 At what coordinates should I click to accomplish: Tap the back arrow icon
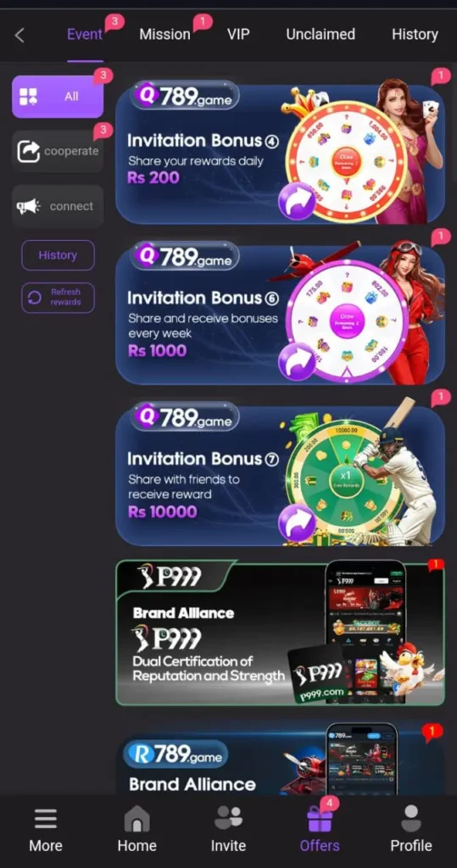20,36
